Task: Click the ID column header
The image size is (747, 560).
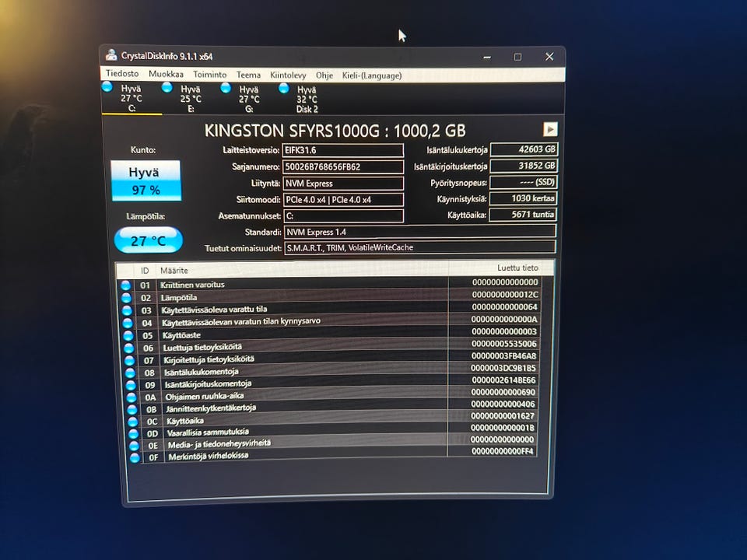Action: click(145, 271)
